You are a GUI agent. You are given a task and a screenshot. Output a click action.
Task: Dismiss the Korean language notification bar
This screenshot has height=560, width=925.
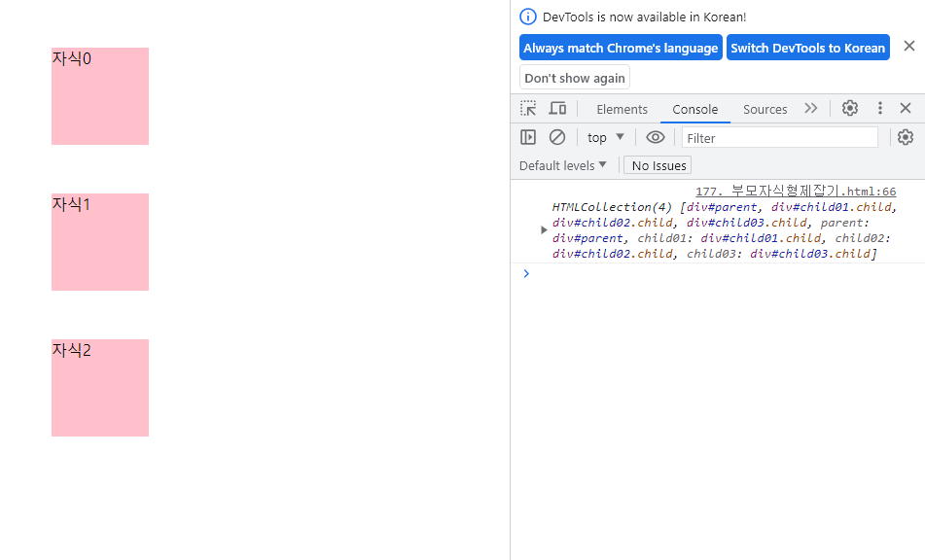point(909,46)
